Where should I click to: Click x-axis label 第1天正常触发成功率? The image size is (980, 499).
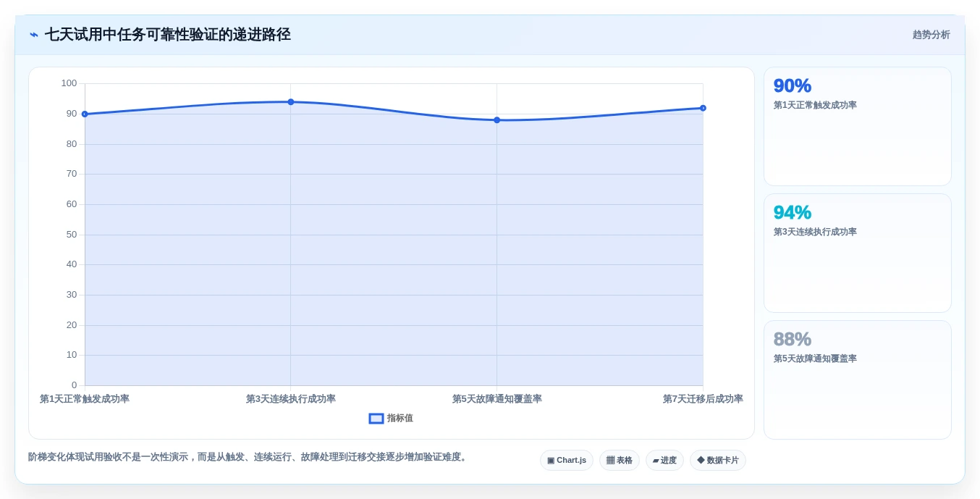click(85, 399)
